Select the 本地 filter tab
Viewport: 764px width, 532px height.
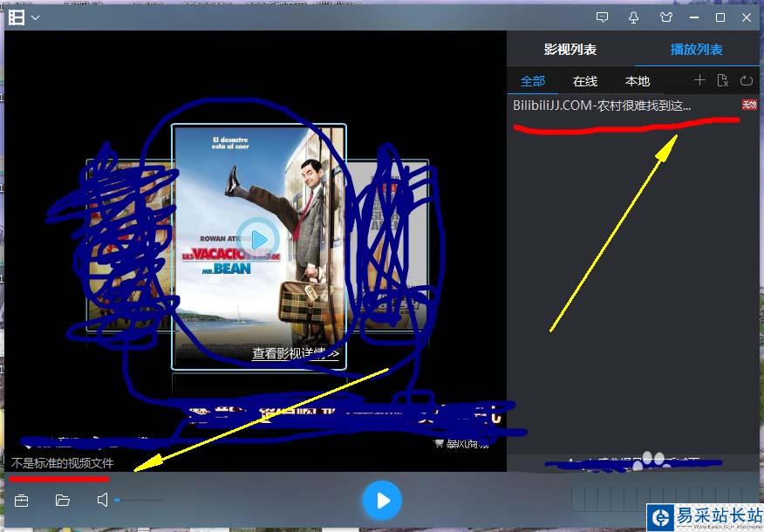click(638, 81)
